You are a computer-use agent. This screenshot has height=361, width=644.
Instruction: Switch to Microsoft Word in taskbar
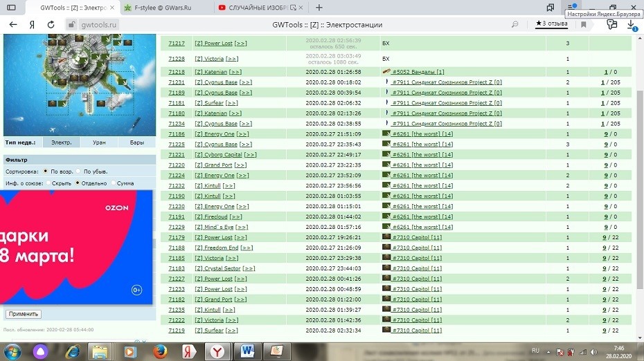click(x=247, y=351)
